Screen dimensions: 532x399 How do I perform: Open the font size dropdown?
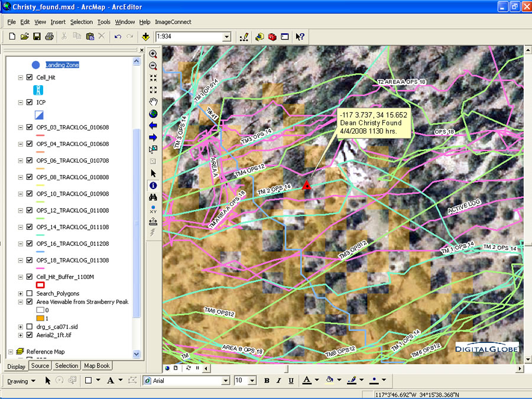252,381
